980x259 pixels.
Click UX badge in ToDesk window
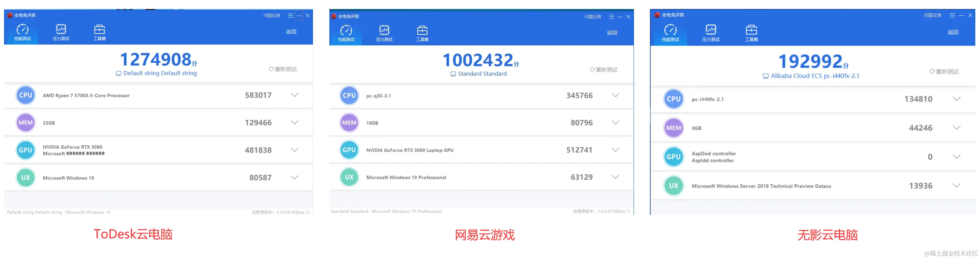click(25, 177)
